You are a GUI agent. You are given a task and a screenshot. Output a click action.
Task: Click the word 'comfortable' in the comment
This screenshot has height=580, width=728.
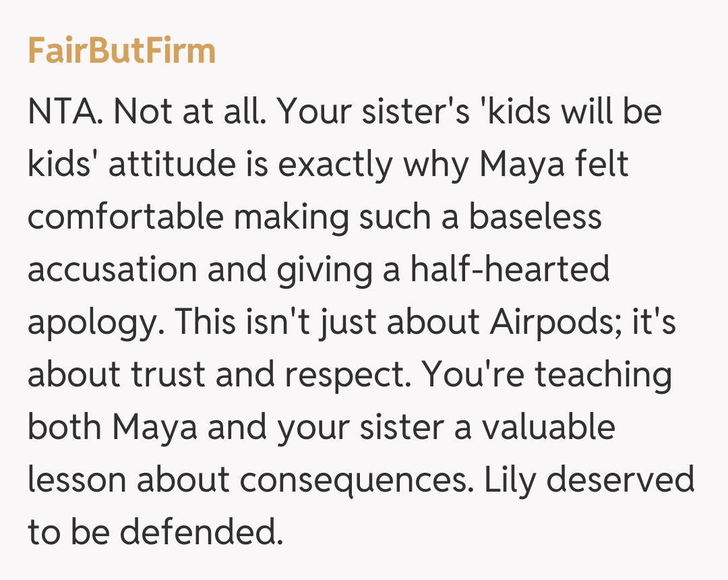click(x=125, y=217)
